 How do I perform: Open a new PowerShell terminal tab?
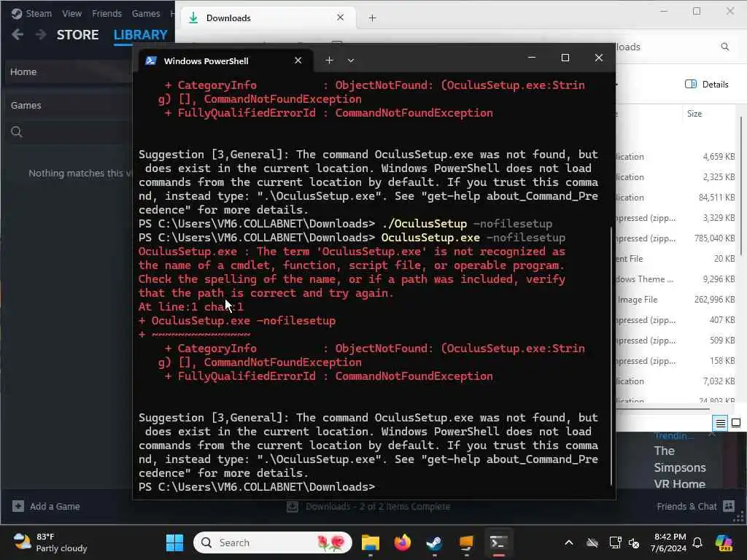coord(329,61)
